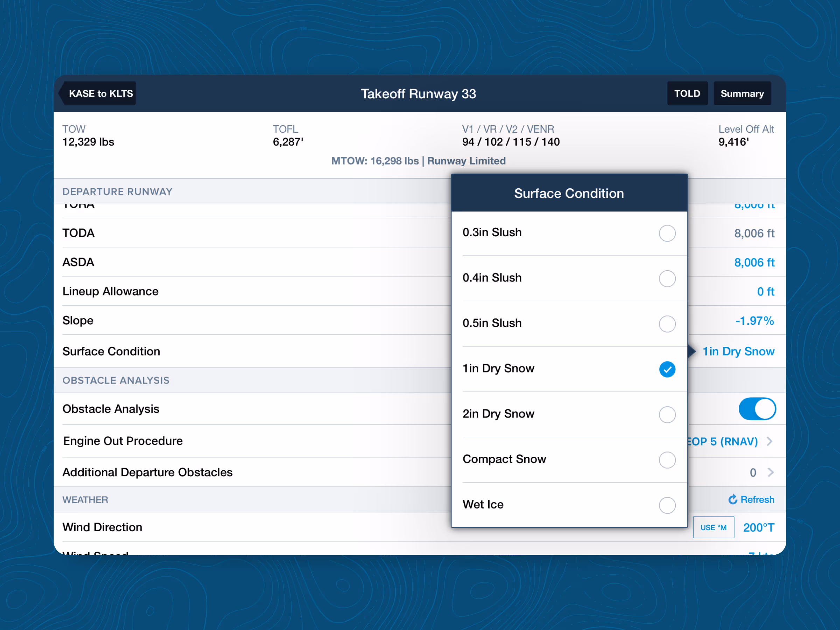Image resolution: width=840 pixels, height=630 pixels.
Task: Choose 0.5in Slush option
Action: click(667, 324)
